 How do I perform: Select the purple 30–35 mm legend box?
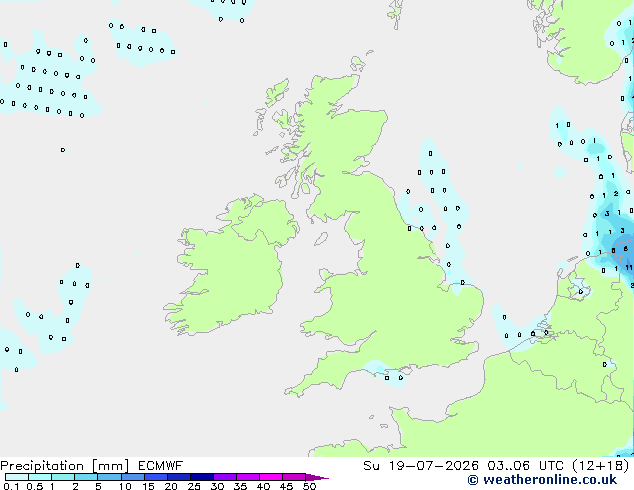coord(225,477)
